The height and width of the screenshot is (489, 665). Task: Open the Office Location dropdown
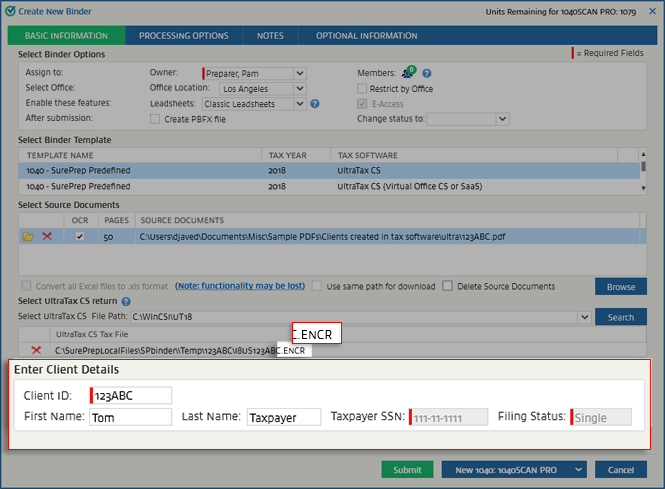(300, 88)
